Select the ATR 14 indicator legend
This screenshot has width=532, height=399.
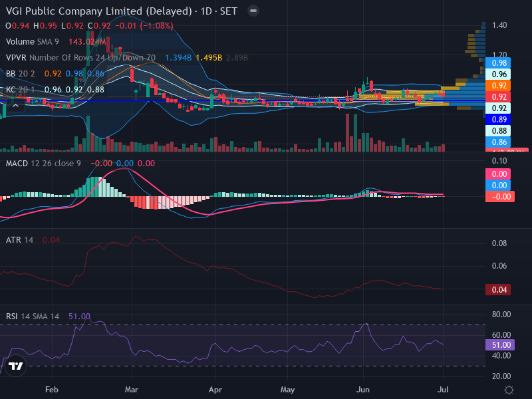[19, 240]
